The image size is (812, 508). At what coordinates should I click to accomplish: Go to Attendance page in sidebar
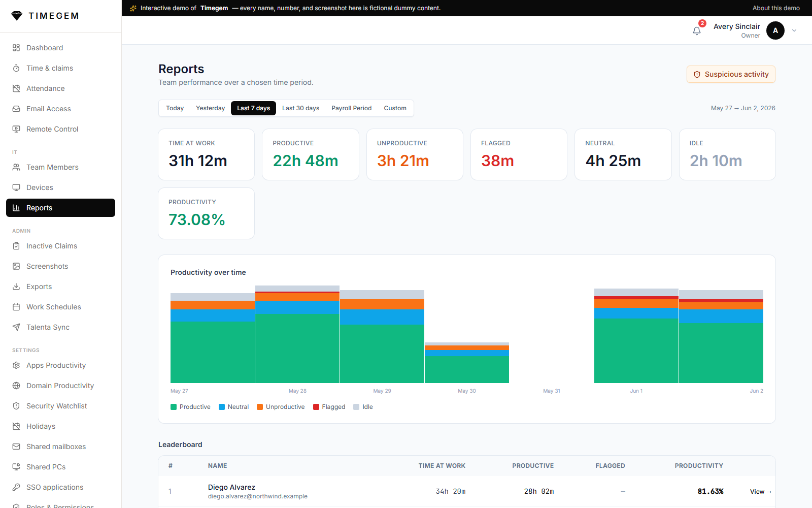(60, 88)
